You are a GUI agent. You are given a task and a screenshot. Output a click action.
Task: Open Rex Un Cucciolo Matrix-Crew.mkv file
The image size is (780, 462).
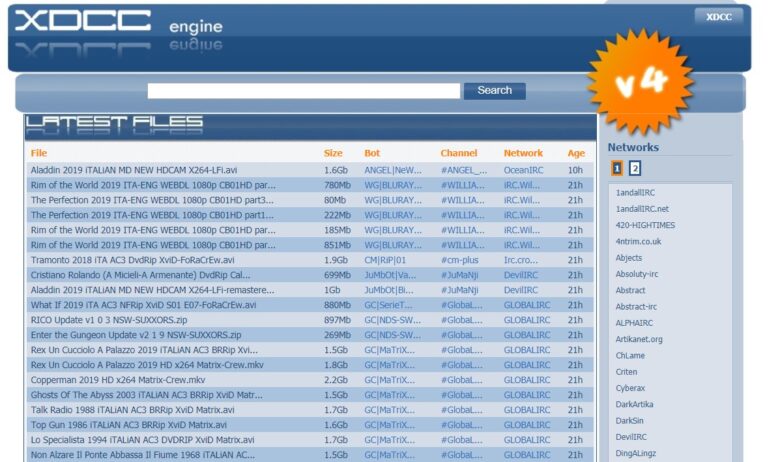[147, 365]
